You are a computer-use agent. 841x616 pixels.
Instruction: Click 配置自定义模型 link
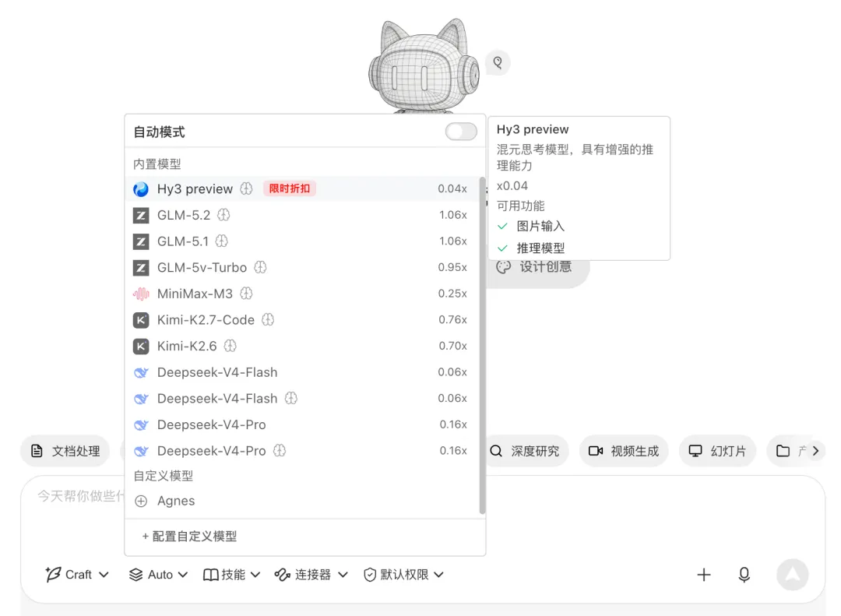[x=189, y=537]
